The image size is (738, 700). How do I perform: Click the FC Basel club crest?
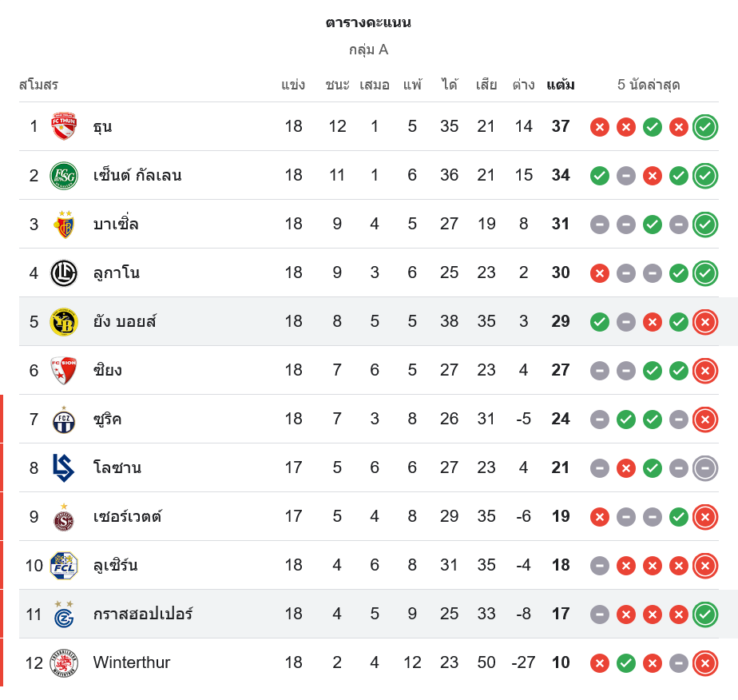[x=64, y=225]
